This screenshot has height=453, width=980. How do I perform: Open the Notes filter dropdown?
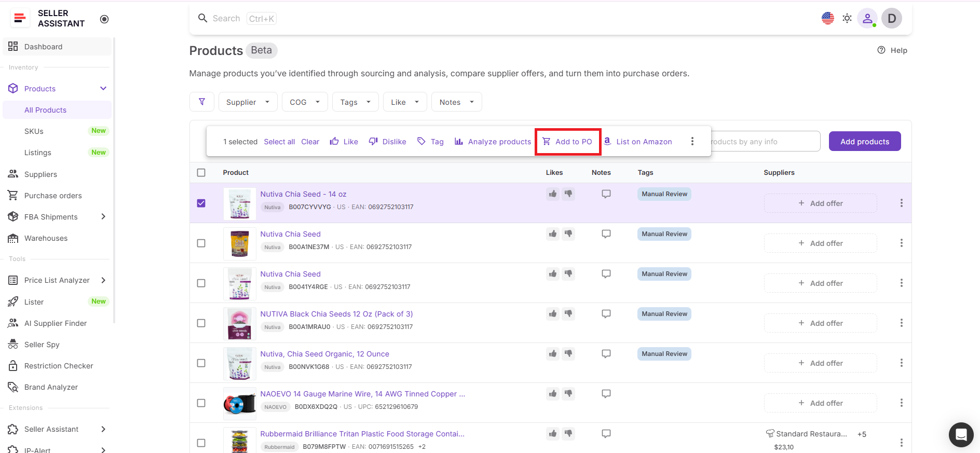(456, 102)
